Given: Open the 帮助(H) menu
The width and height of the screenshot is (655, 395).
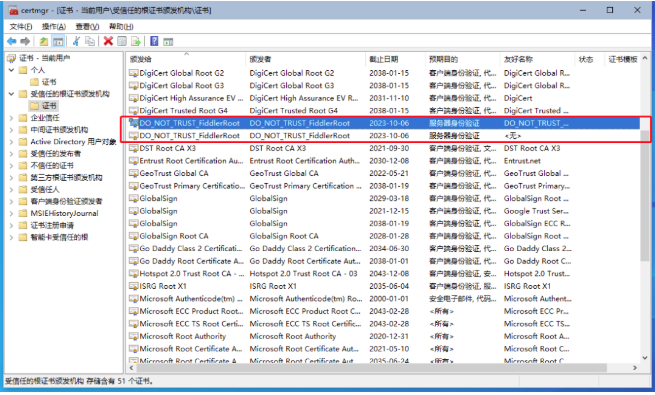Looking at the screenshot, I should point(121,27).
